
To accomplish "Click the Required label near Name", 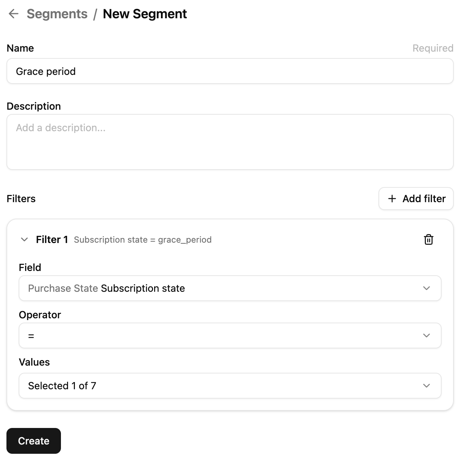I will (433, 48).
